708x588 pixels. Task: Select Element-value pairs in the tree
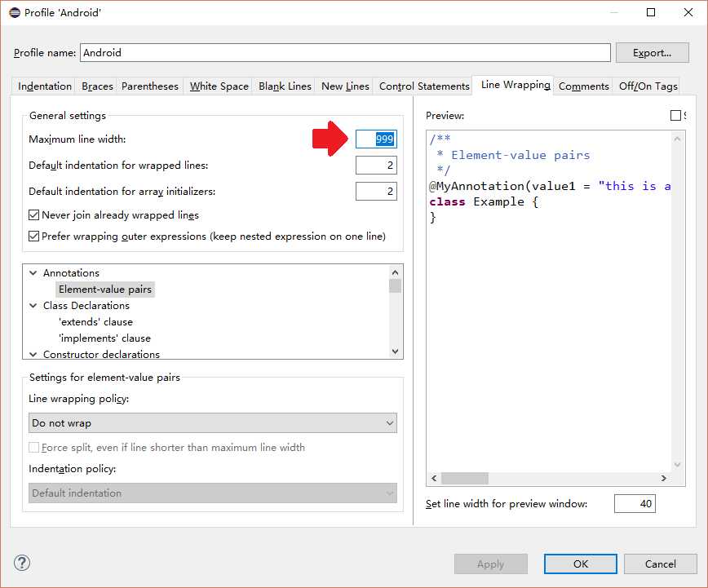[105, 290]
